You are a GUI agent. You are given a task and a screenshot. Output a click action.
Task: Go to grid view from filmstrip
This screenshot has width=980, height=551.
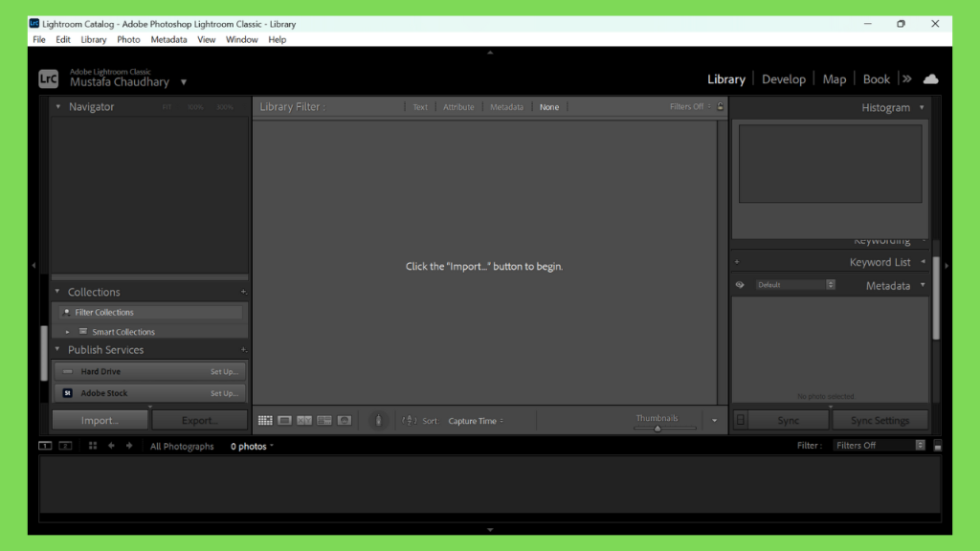(93, 446)
